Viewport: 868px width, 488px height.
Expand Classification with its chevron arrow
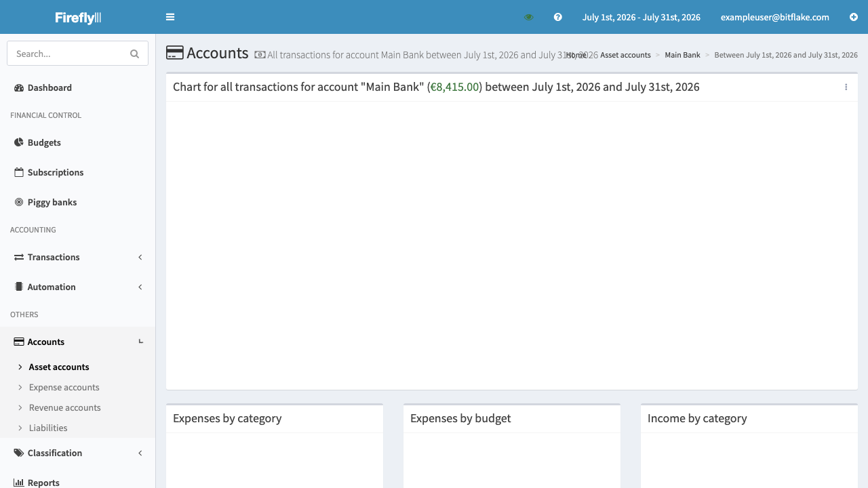click(140, 453)
